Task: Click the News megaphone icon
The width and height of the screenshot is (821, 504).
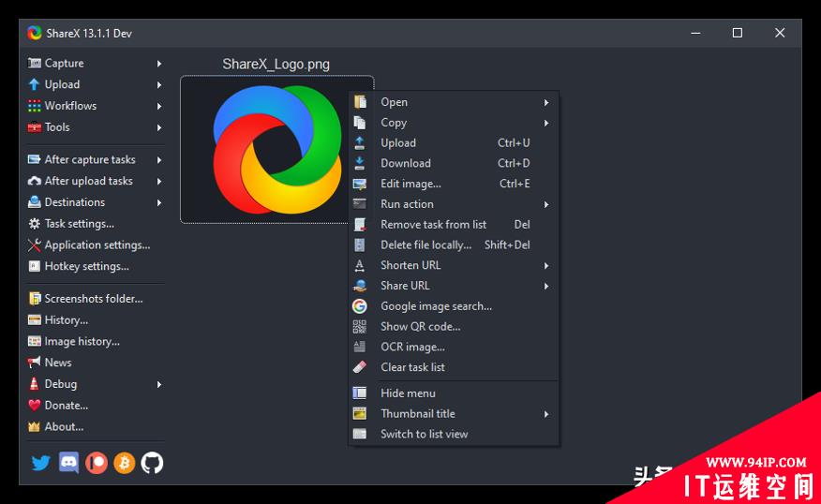Action: (x=34, y=363)
